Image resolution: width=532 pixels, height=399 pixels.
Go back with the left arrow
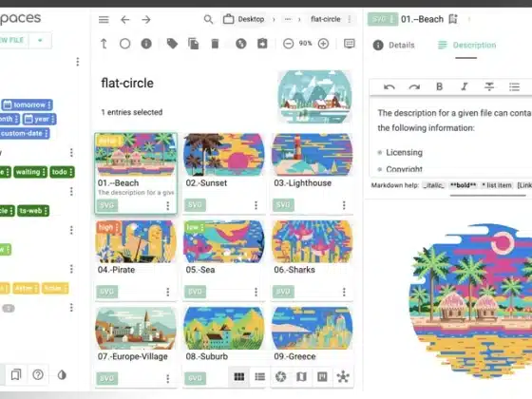125,20
